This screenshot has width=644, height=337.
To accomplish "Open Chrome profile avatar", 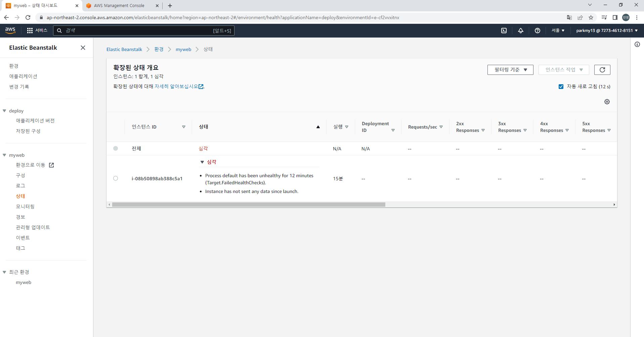I will point(626,17).
